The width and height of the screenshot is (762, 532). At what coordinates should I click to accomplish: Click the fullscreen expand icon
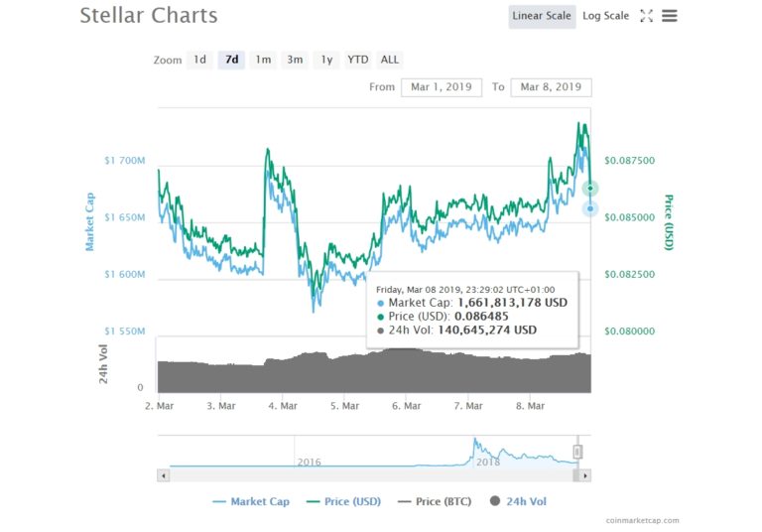click(647, 16)
